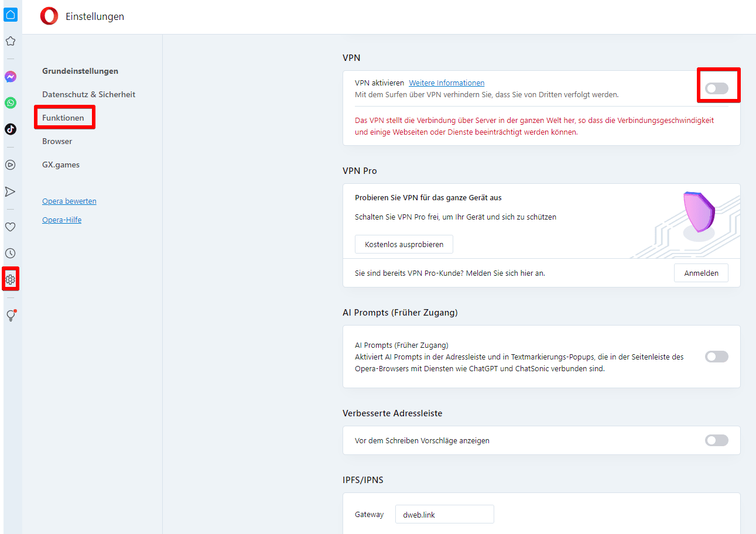Open Datenschutz & Sicherheit section

[88, 94]
